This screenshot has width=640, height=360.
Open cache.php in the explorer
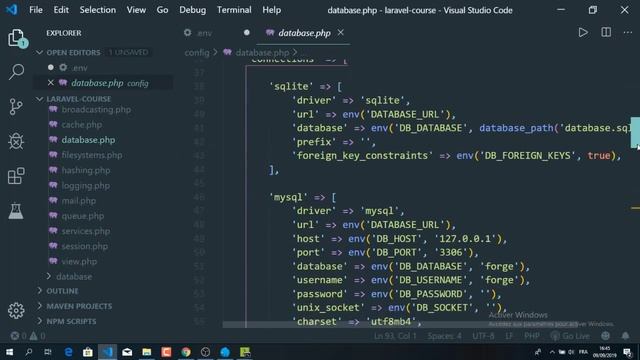pos(82,124)
